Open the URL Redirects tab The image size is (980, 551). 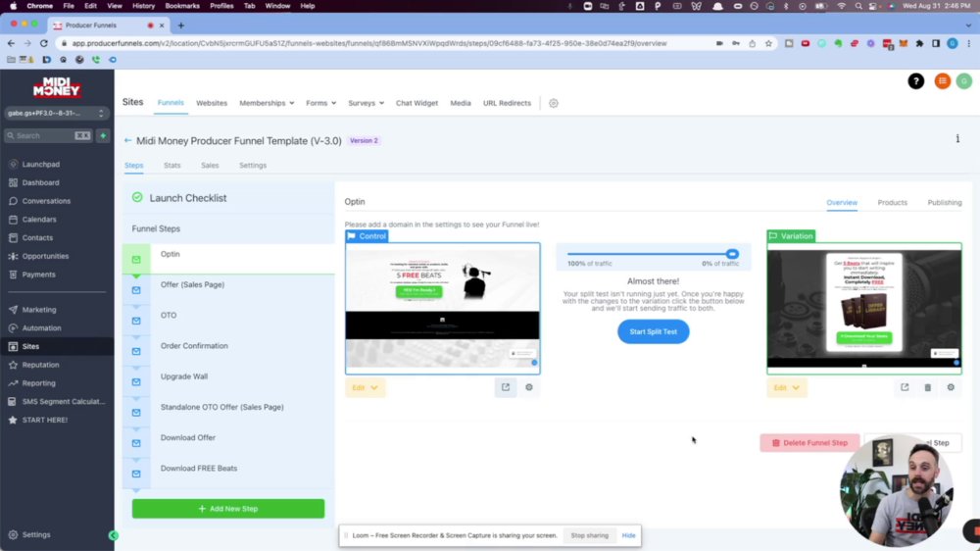(507, 103)
